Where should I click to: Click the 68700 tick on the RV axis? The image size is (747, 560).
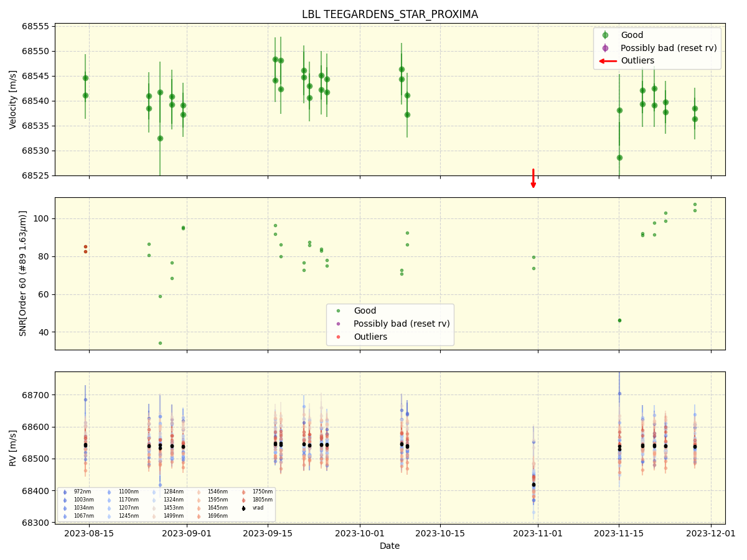36,395
